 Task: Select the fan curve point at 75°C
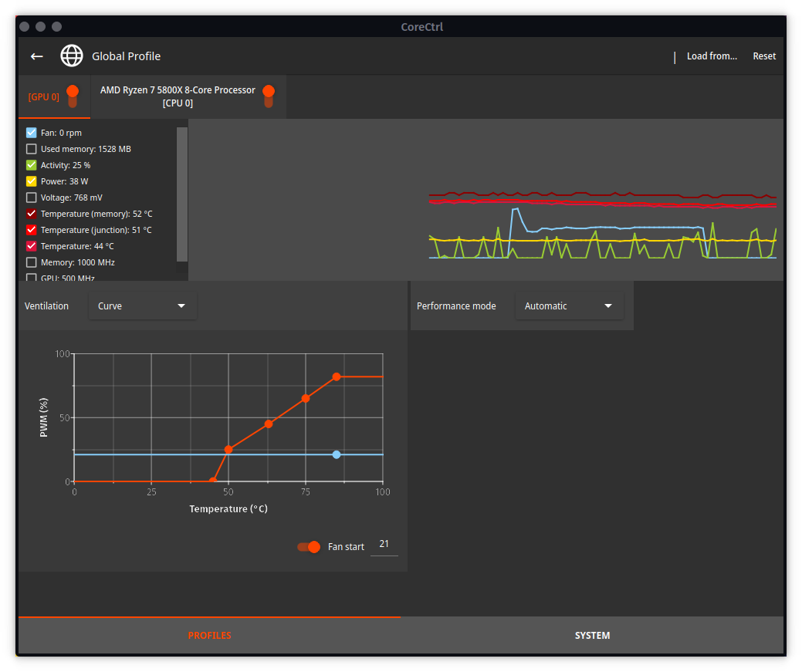pos(306,398)
